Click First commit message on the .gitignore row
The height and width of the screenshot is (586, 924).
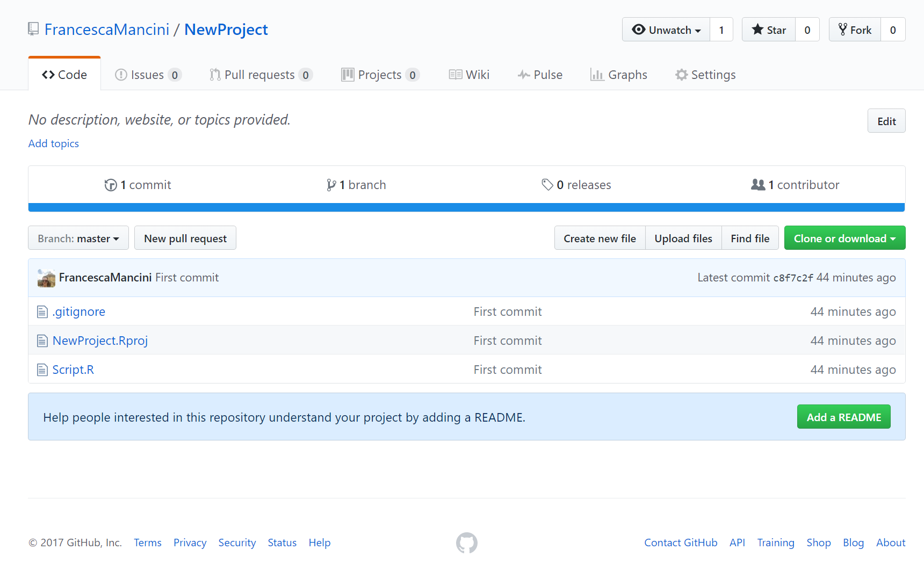pos(508,312)
